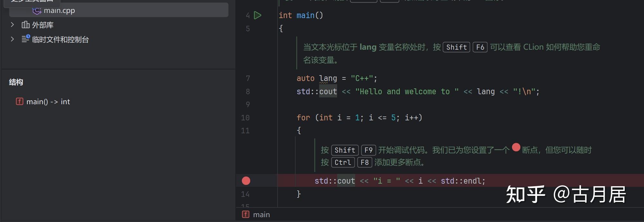Click line number 14 in the gutter
Image resolution: width=644 pixels, height=222 pixels.
coord(245,194)
